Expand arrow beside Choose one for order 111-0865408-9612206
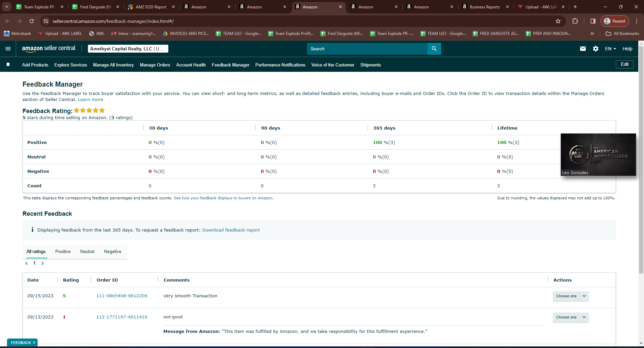The image size is (644, 348). pos(584,296)
